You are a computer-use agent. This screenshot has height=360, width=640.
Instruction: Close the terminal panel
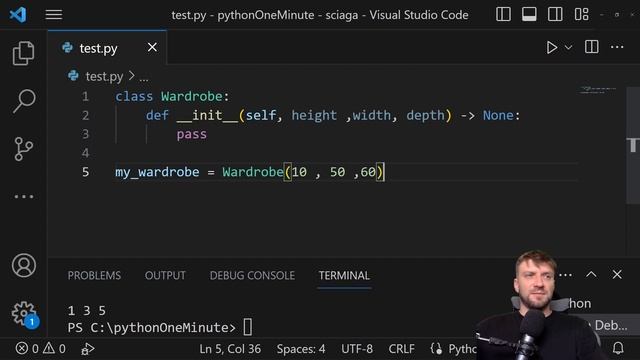click(x=617, y=275)
